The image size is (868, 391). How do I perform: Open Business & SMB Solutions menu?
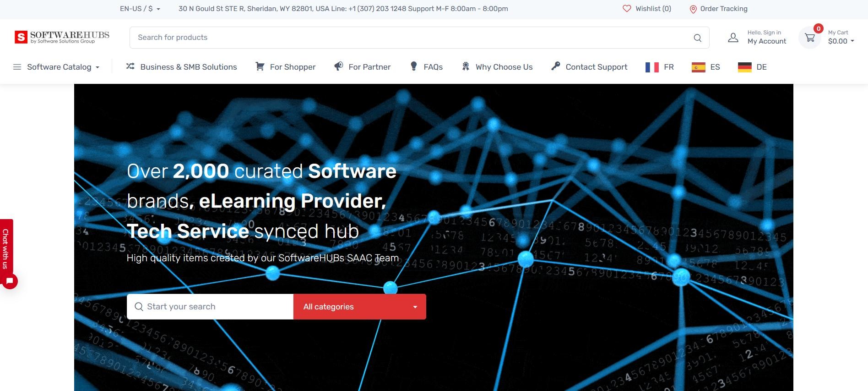point(181,67)
